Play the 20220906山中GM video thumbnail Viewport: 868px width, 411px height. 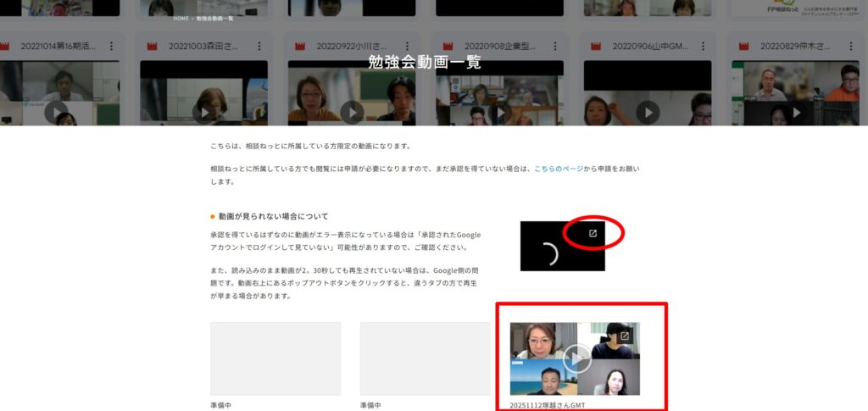(648, 111)
